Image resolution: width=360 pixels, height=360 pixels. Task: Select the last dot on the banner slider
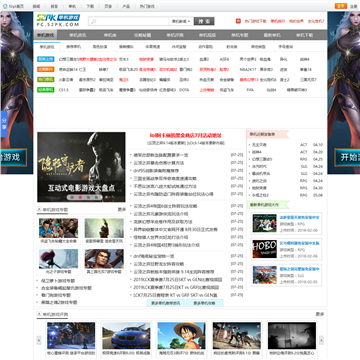pos(96,197)
